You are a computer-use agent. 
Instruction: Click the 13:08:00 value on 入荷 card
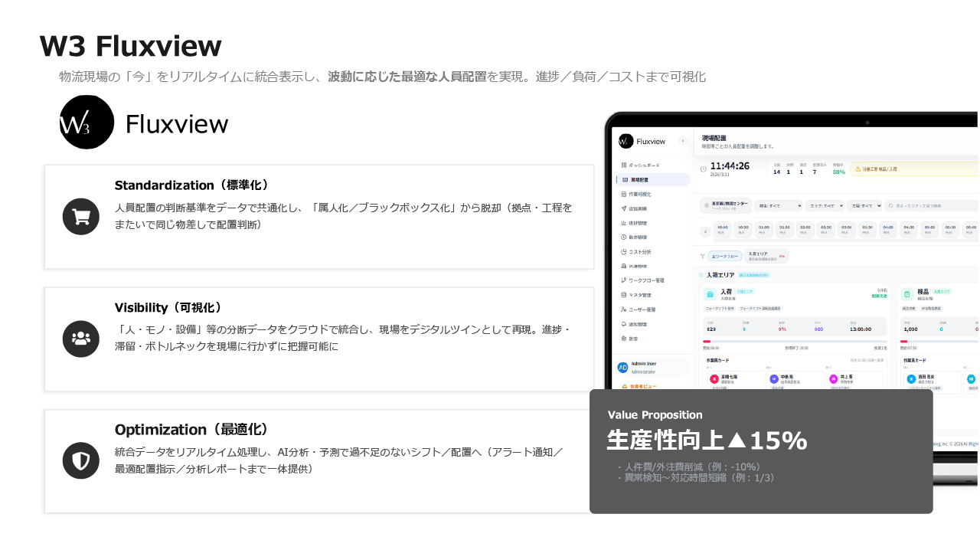(860, 329)
